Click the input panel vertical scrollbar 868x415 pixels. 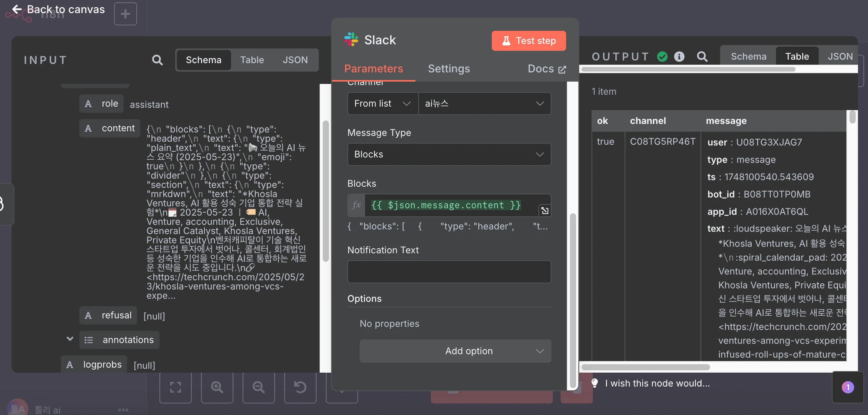point(325,192)
